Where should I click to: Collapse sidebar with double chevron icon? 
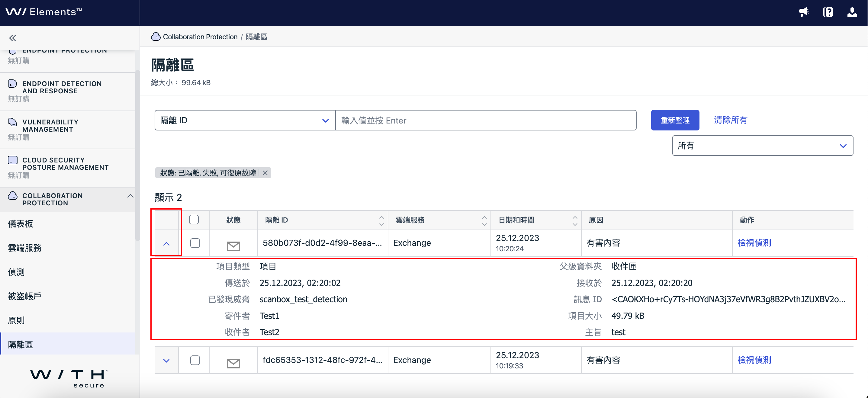pos(13,38)
